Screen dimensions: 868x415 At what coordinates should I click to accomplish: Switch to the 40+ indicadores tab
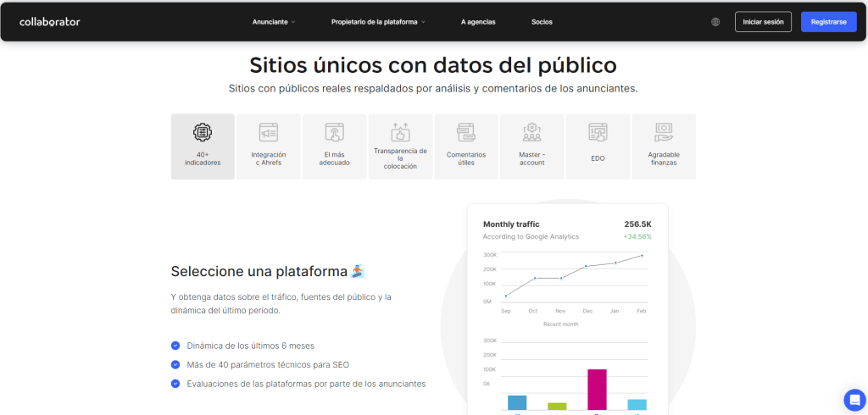coord(203,147)
